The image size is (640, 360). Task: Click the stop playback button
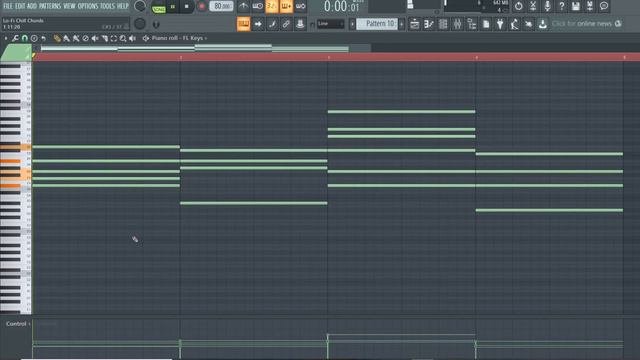(187, 7)
